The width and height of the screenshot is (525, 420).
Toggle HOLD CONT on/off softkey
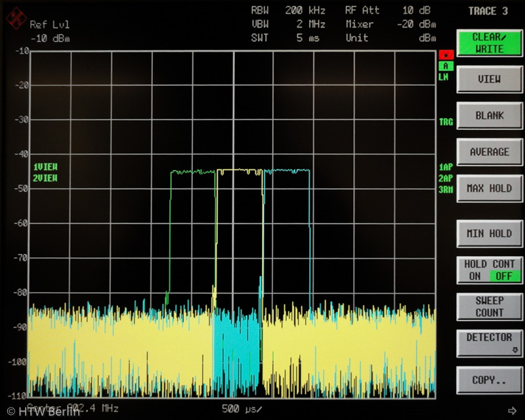(x=489, y=270)
